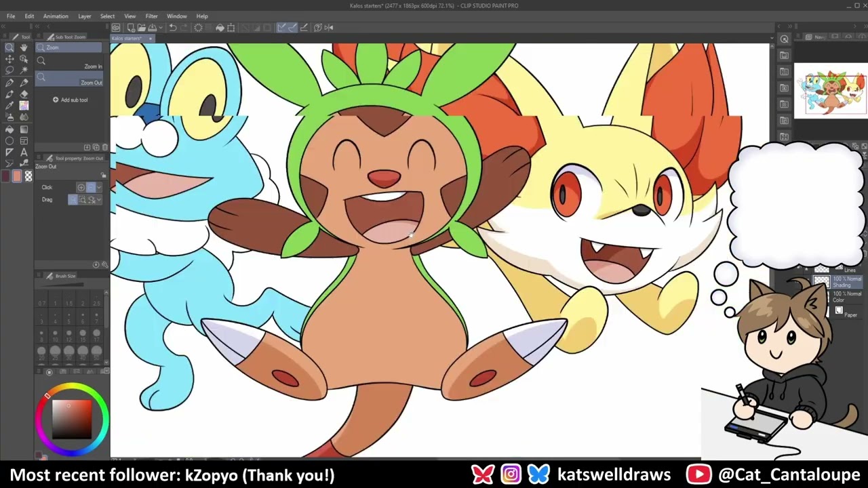Open Sub Tool palette hamburger menu
The width and height of the screenshot is (868, 488).
(x=39, y=36)
